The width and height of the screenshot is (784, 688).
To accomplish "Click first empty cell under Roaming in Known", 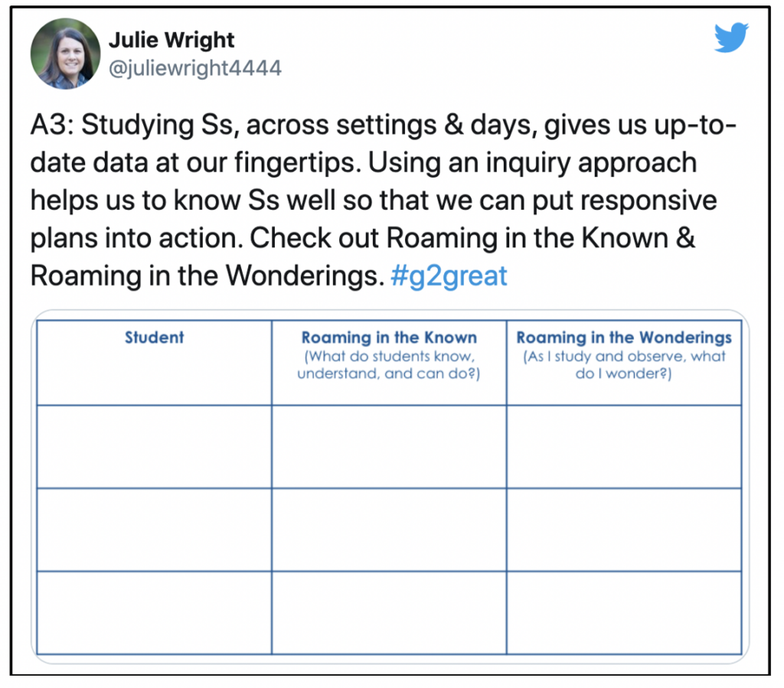I will 389,447.
